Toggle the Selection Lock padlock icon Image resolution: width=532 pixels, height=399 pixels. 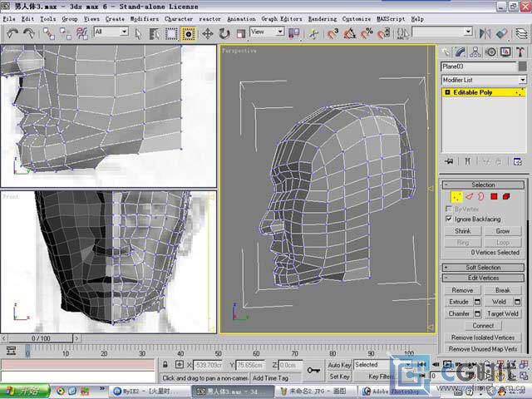click(165, 365)
